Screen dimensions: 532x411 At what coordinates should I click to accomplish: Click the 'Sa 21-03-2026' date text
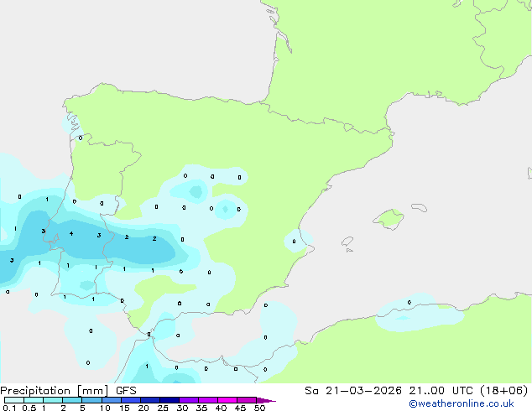tap(353, 391)
